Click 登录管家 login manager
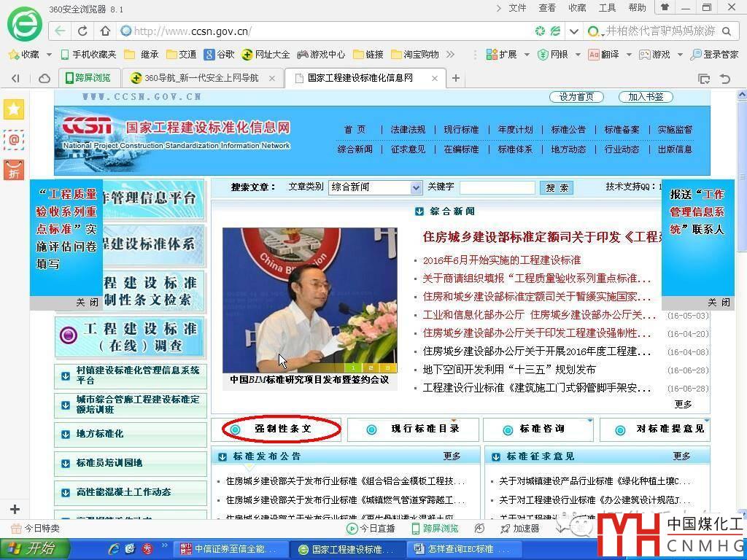 (x=714, y=54)
